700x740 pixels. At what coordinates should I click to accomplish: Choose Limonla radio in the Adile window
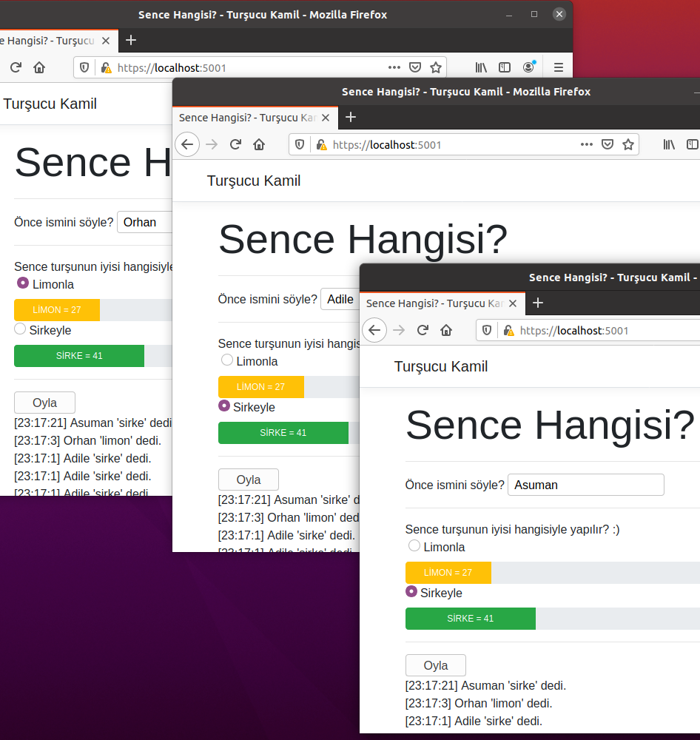(x=227, y=360)
